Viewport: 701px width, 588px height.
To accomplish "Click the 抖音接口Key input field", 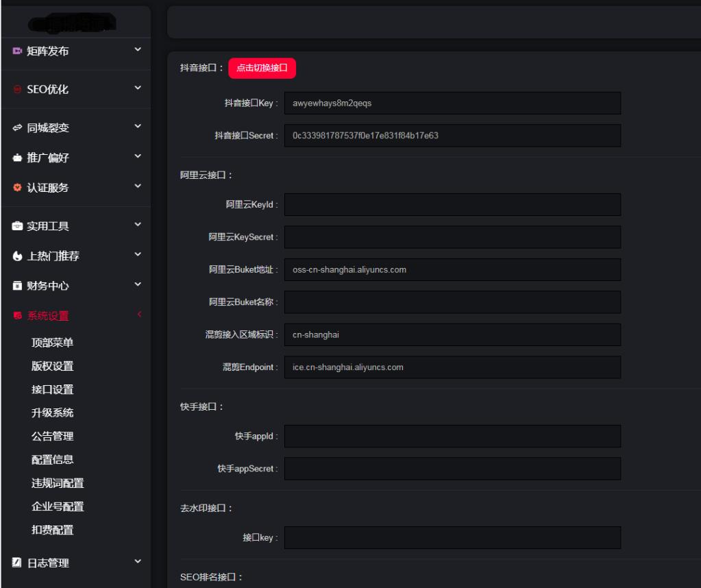I will 452,103.
